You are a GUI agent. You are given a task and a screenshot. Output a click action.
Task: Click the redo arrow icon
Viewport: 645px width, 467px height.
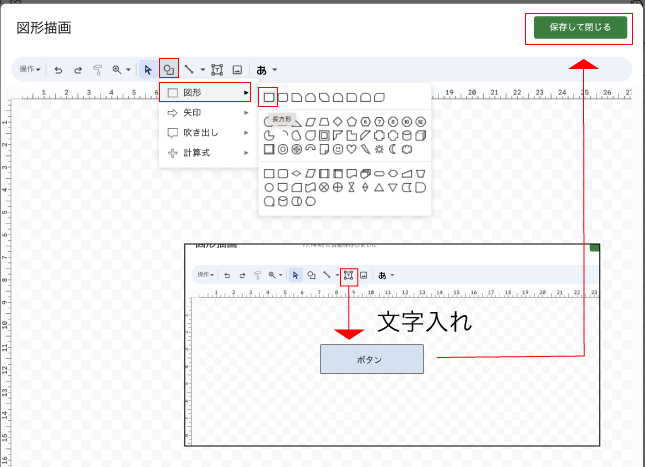click(78, 70)
